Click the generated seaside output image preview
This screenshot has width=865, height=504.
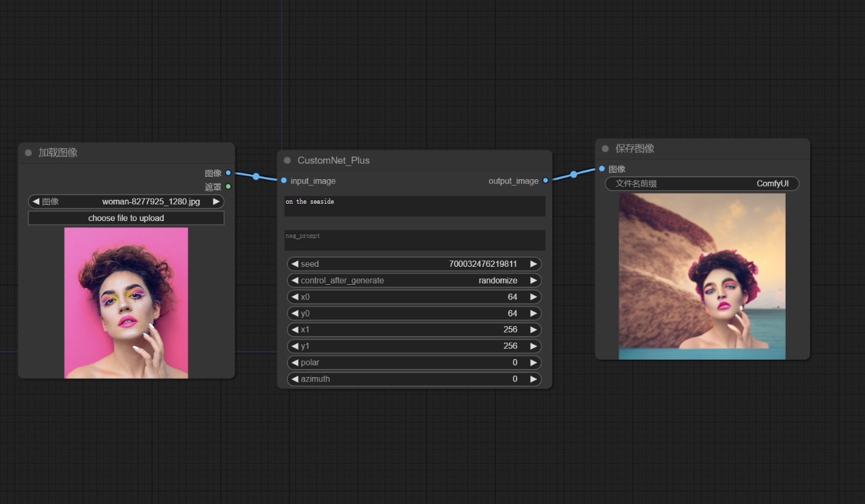coord(702,276)
